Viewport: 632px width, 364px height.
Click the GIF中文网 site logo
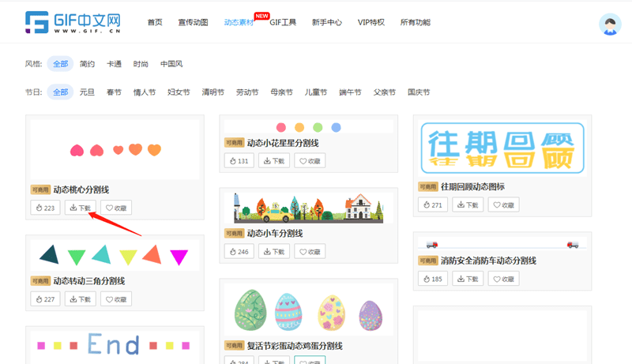tap(73, 22)
